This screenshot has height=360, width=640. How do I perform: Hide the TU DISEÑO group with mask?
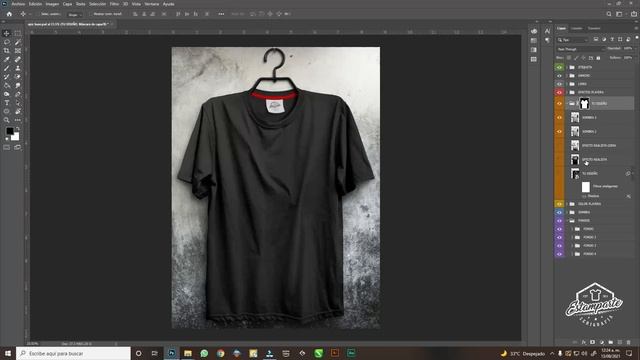click(x=559, y=104)
